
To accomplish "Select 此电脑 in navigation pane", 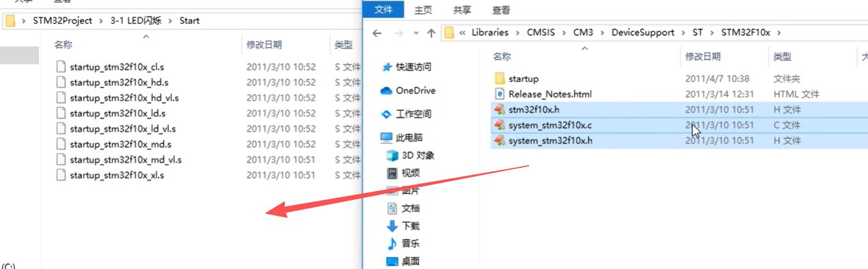I will [409, 138].
